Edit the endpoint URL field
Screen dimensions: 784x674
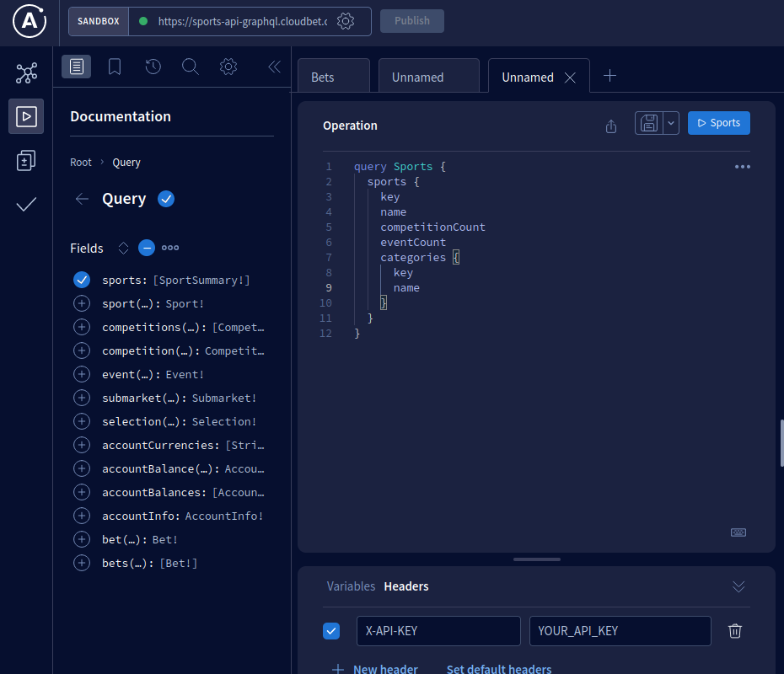pos(243,21)
